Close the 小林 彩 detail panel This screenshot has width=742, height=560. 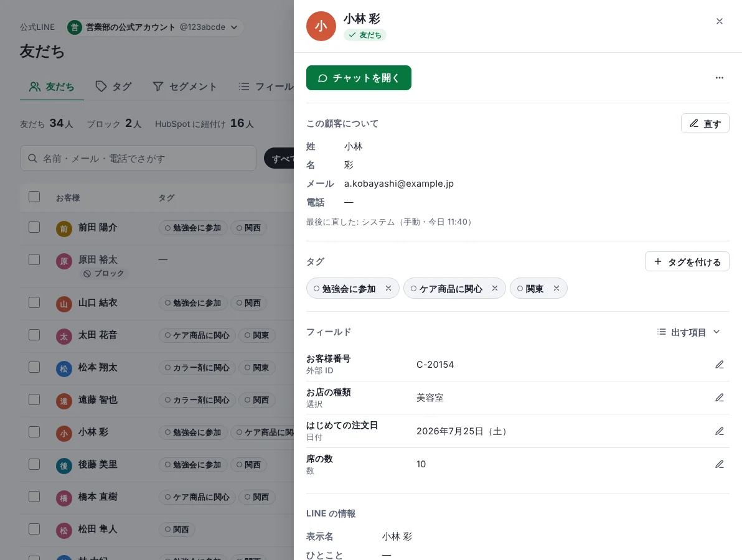(x=720, y=21)
